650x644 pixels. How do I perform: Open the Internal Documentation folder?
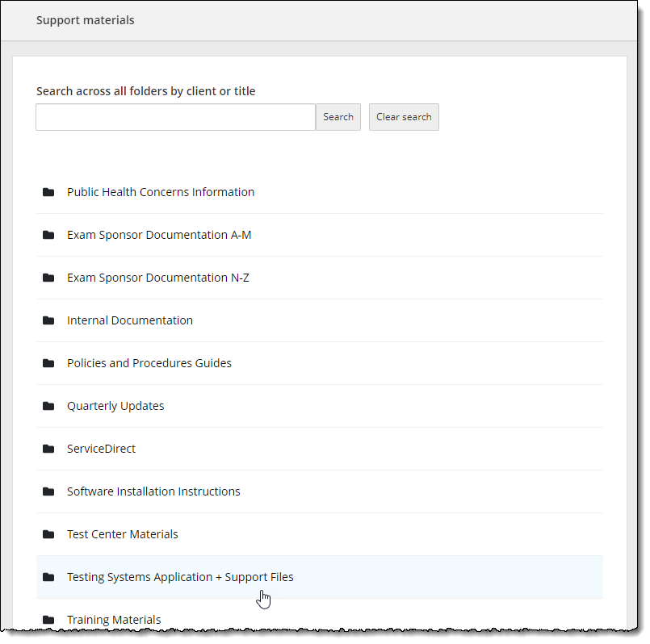click(x=129, y=320)
